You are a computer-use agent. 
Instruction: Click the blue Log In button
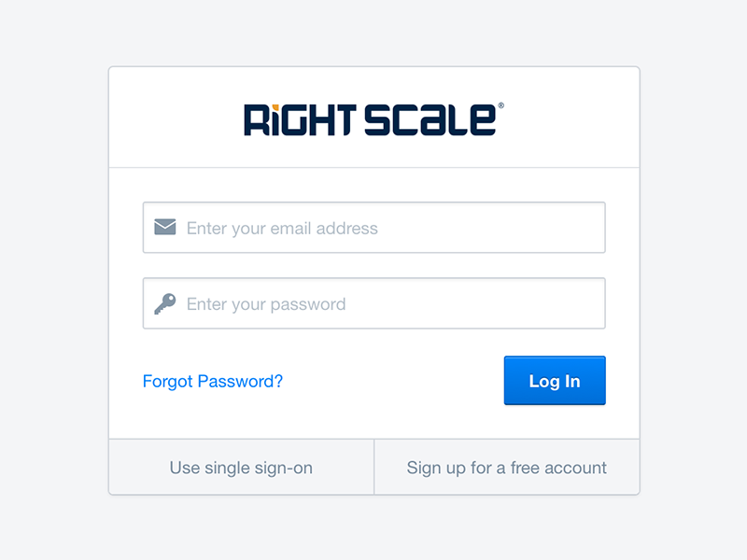[x=555, y=381]
